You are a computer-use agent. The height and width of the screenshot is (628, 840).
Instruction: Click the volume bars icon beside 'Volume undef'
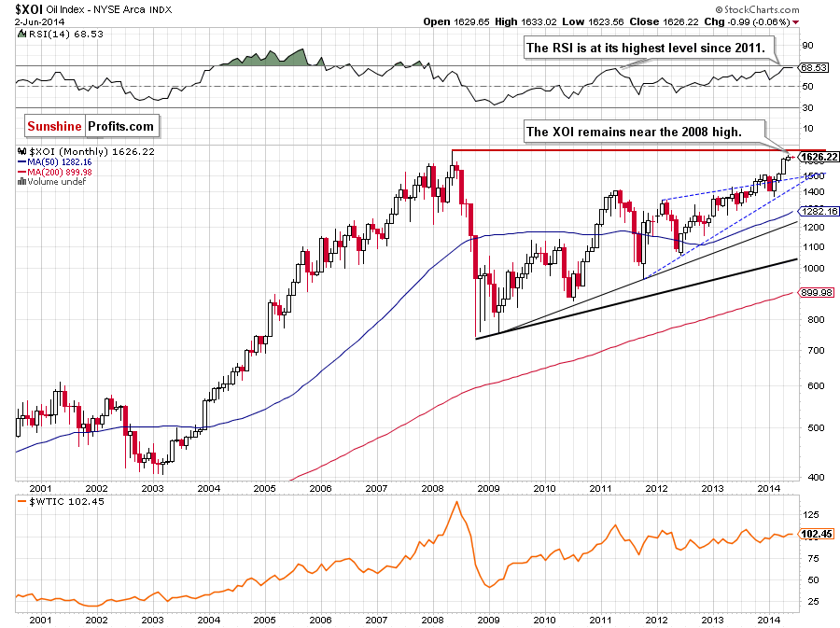pyautogui.click(x=22, y=181)
